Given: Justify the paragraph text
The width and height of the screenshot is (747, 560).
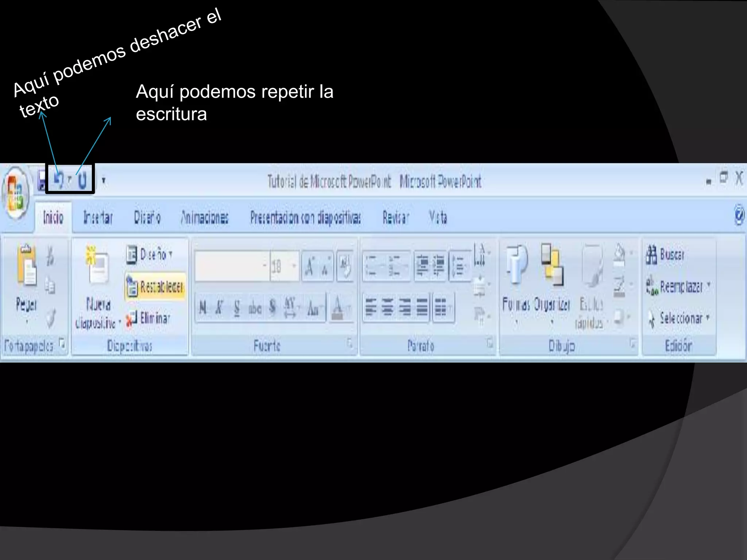Looking at the screenshot, I should (422, 308).
